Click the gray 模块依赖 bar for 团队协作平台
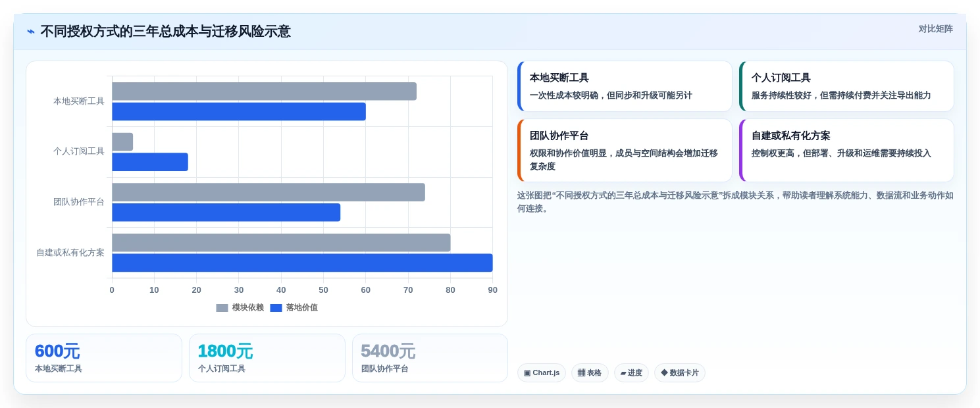Viewport: 980px width, 408px height. [269, 192]
